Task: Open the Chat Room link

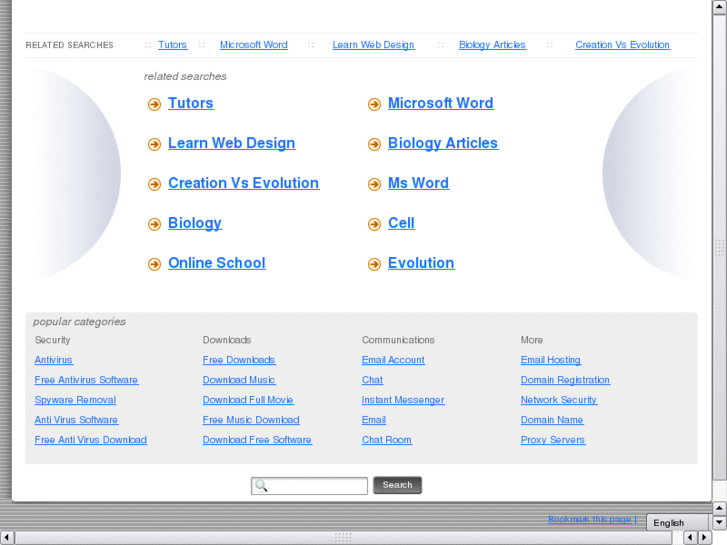Action: [387, 440]
